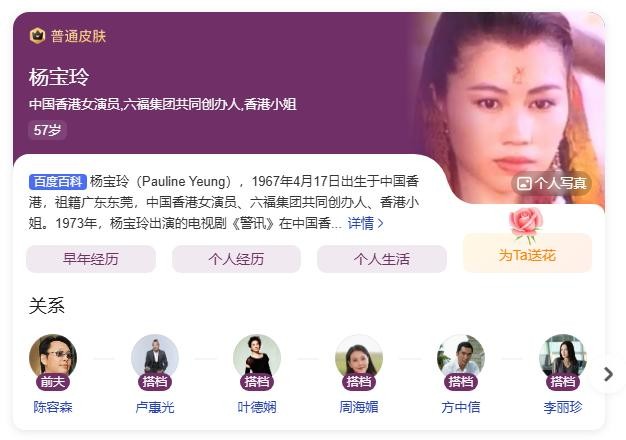
Task: Open 陈容森 profile avatar
Action: coord(53,358)
